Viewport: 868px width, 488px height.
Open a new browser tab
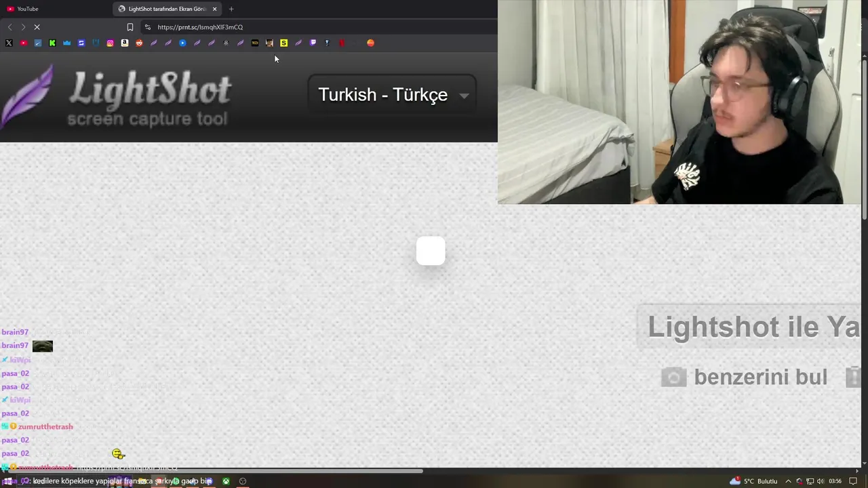coord(231,9)
